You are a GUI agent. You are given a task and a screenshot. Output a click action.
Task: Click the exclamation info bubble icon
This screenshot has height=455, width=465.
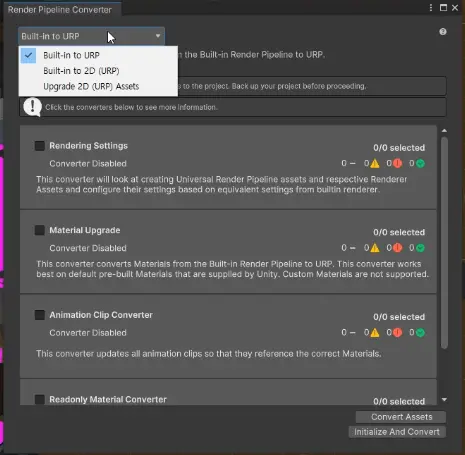32,107
